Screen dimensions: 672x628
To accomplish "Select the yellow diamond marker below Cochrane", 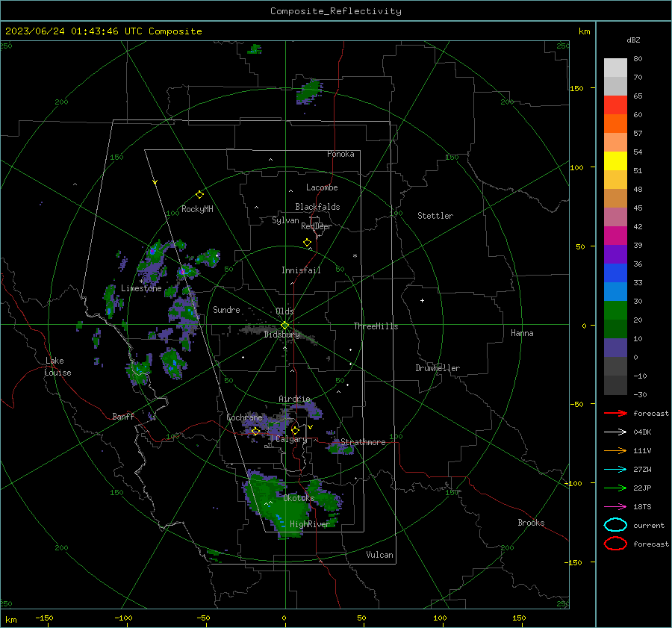I will (256, 432).
